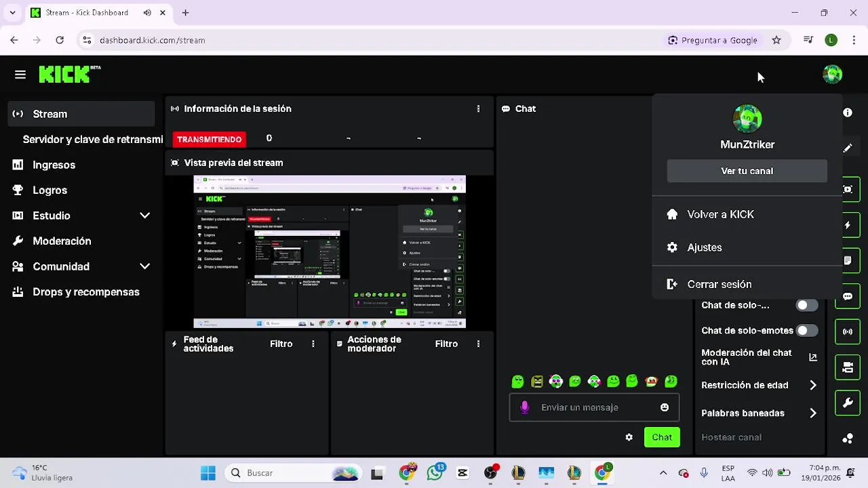The width and height of the screenshot is (868, 488).
Task: Open chat settings gear next to Chat button
Action: tap(629, 437)
